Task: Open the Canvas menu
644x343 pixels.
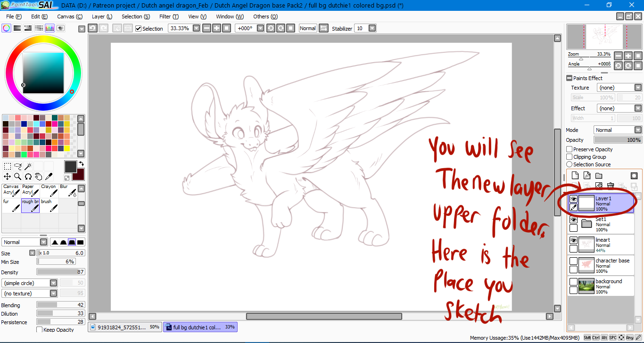Action: [x=70, y=16]
